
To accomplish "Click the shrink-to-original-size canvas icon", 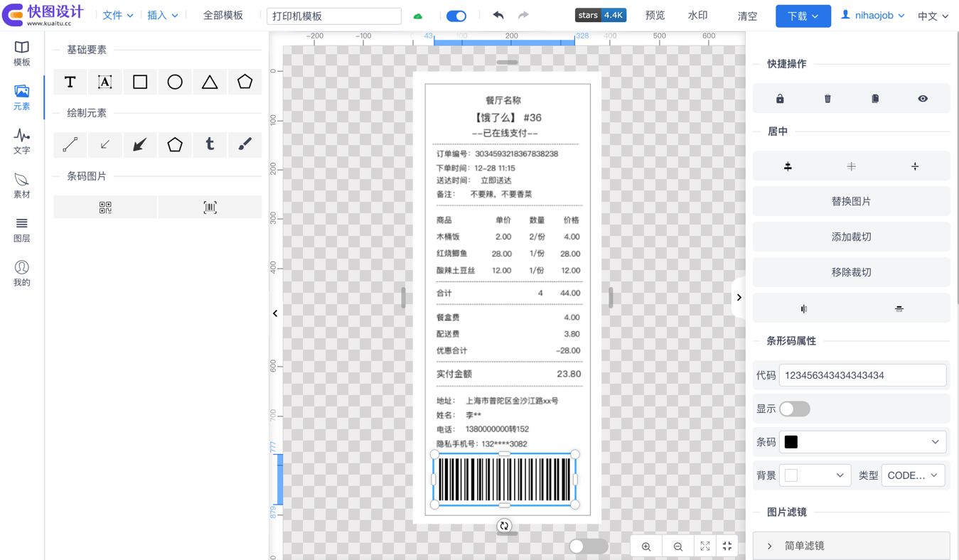I will (x=727, y=546).
